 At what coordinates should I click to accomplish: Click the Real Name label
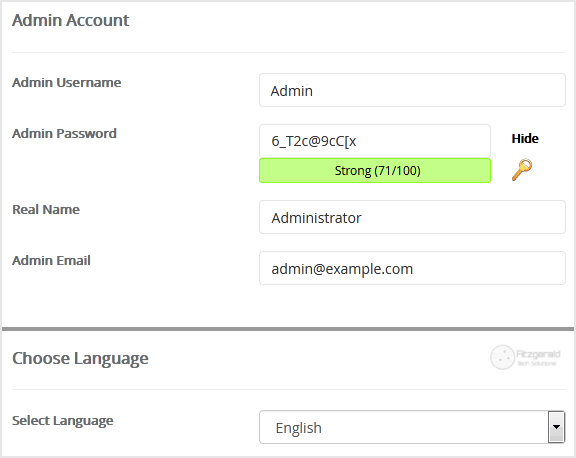coord(46,209)
